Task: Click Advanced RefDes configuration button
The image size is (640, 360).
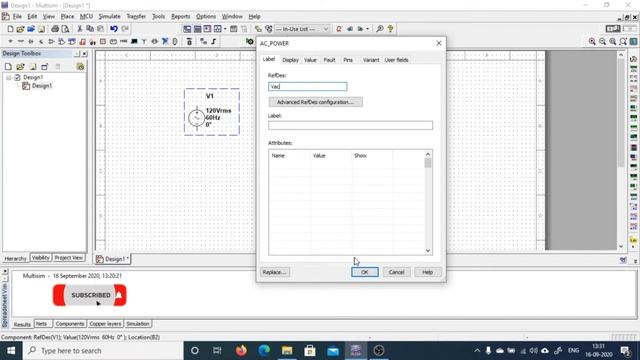Action: point(315,102)
